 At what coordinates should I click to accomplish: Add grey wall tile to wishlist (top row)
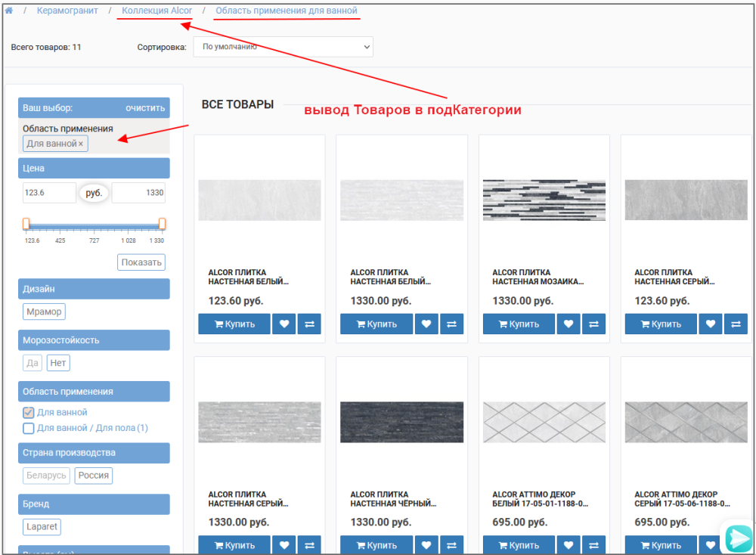point(710,324)
